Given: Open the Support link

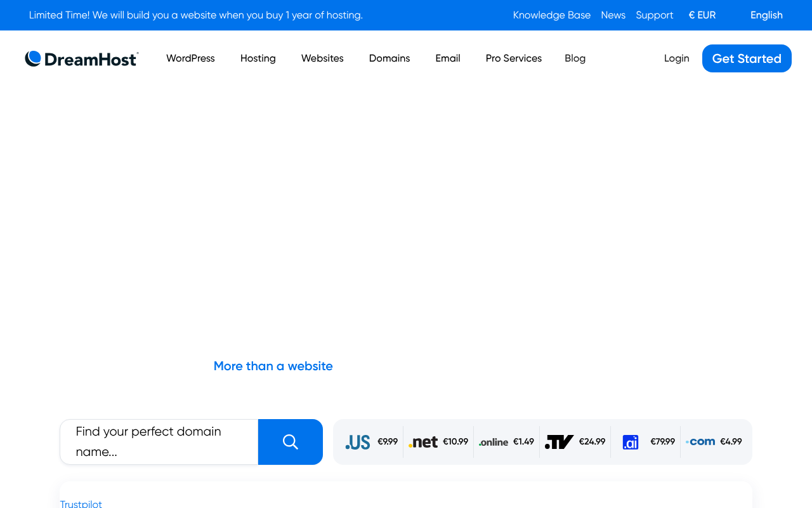Looking at the screenshot, I should tap(655, 15).
